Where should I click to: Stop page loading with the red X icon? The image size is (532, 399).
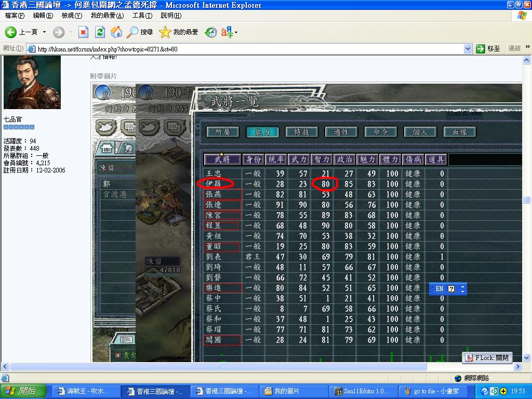(83, 32)
